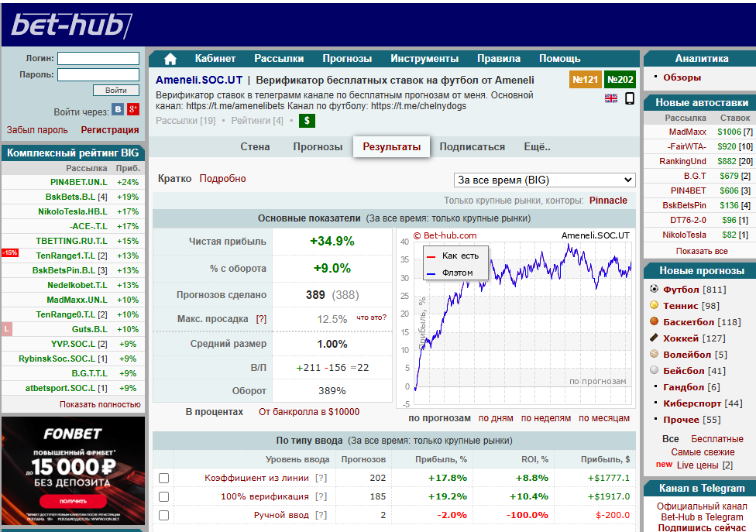Sign in via VK icon
Screen dimensions: 756x532
point(118,109)
